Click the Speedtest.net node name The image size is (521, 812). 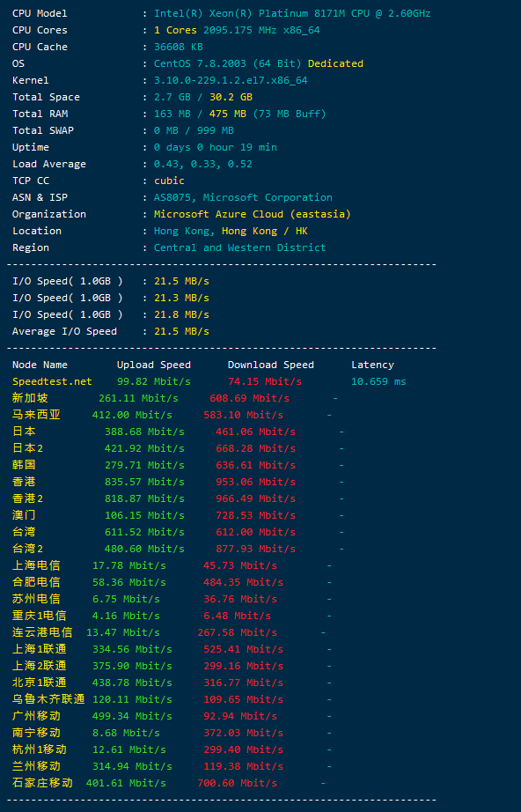[52, 381]
